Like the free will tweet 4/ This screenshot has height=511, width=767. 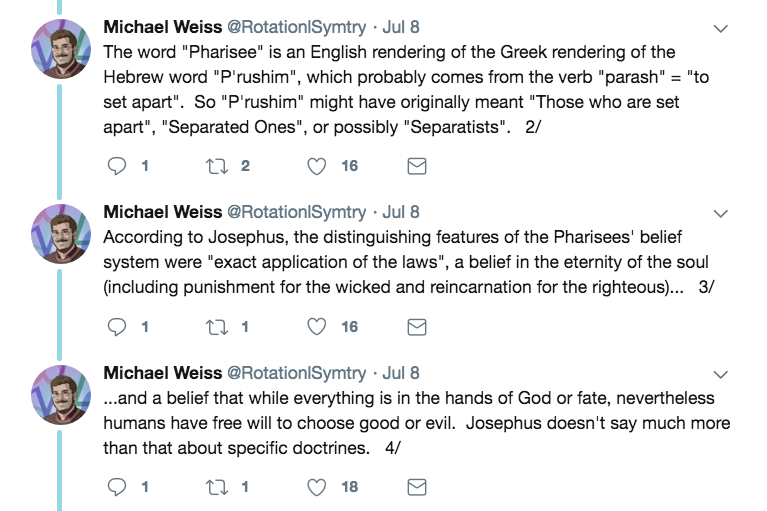pyautogui.click(x=317, y=487)
